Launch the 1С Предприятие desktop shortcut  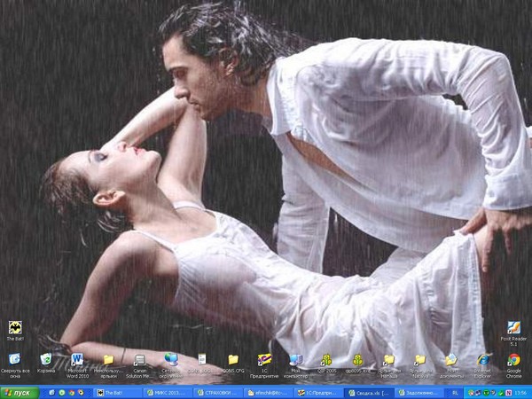pos(264,365)
